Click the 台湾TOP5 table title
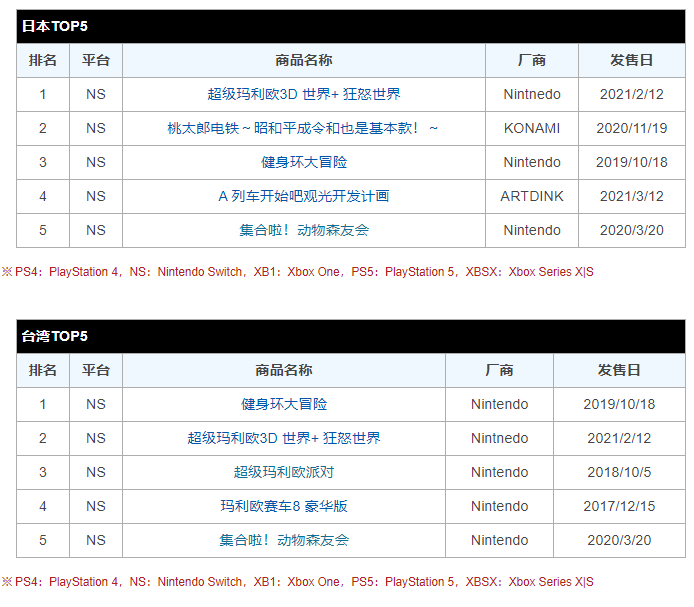This screenshot has height=607, width=694. tap(54, 336)
